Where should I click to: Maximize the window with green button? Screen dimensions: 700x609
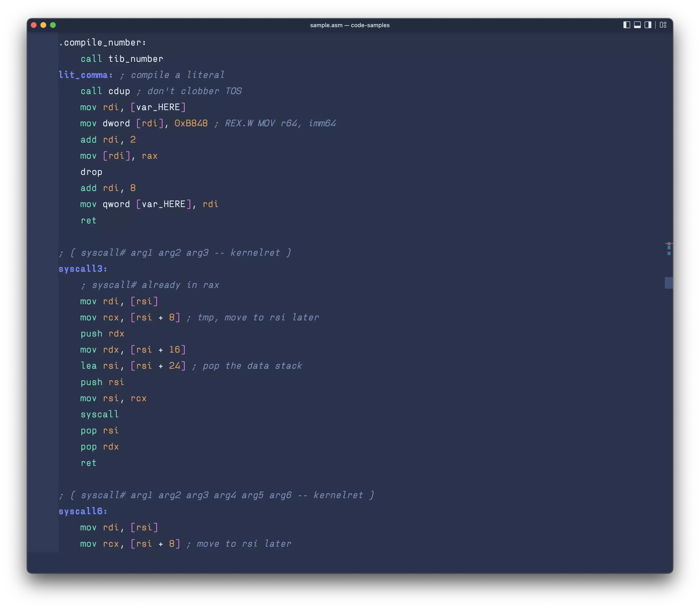coord(53,25)
